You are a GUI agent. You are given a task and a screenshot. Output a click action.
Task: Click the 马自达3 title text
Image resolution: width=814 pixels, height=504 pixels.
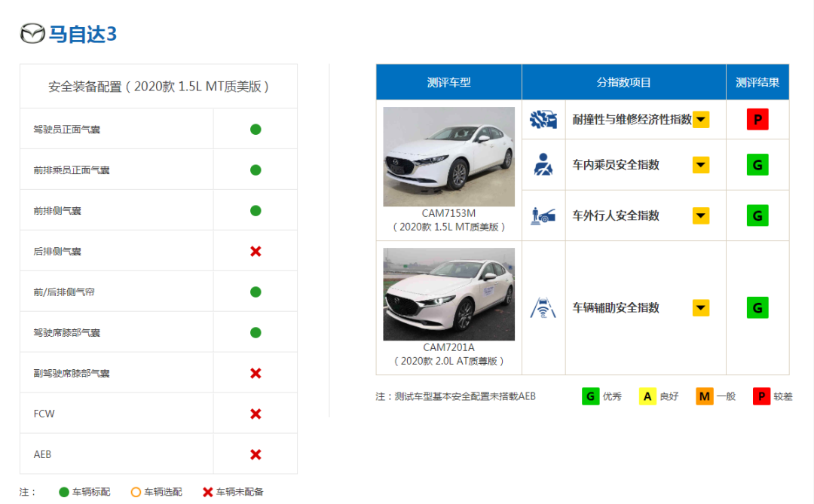click(83, 35)
